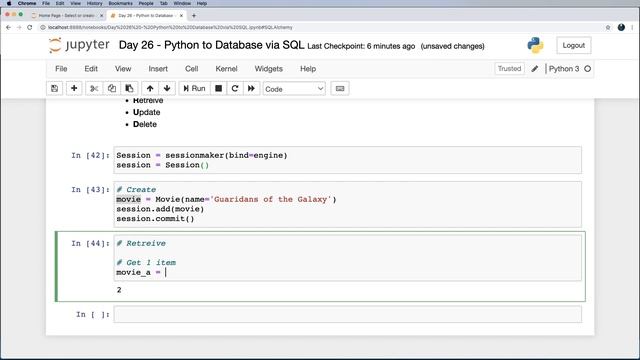Click the session.commit() line
The height and width of the screenshot is (360, 640).
155,219
